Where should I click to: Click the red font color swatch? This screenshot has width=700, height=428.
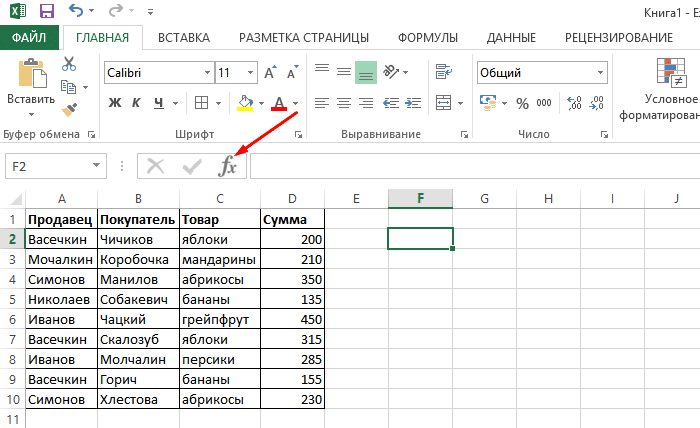[279, 102]
